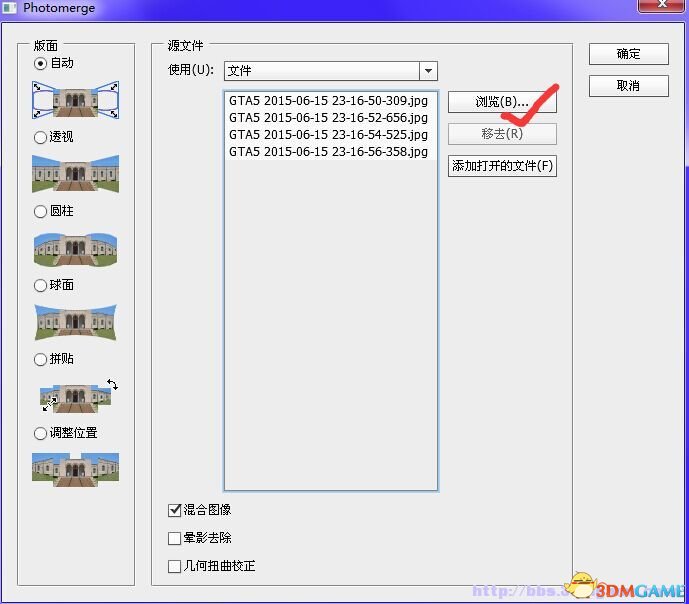Select the 球面 radio button

41,285
